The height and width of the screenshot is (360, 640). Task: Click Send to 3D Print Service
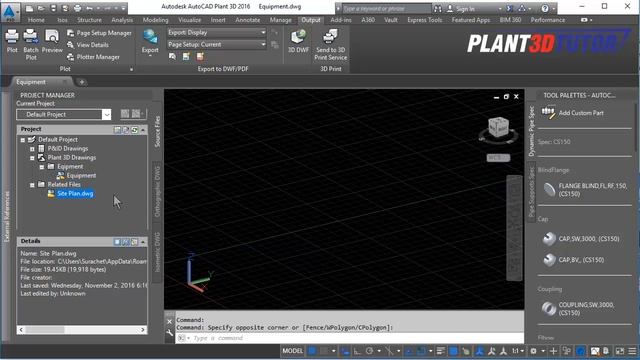click(331, 44)
